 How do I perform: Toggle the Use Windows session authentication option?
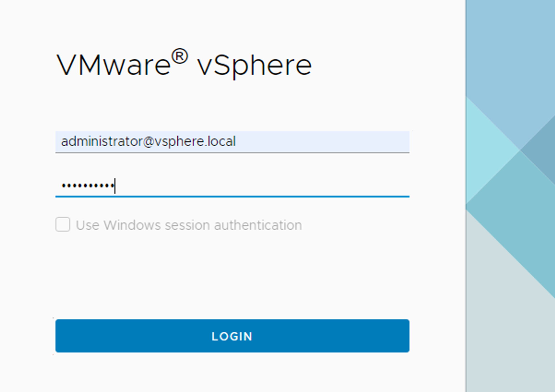pos(63,225)
